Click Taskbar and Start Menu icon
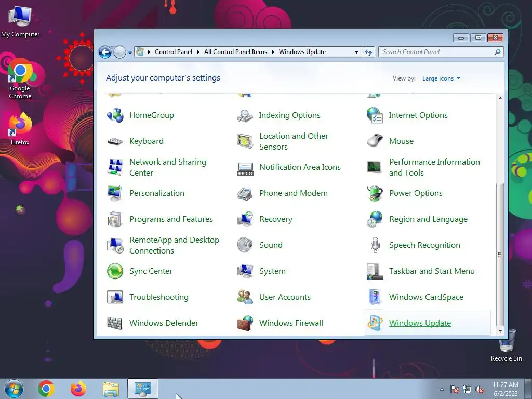The height and width of the screenshot is (399, 532). pyautogui.click(x=375, y=271)
